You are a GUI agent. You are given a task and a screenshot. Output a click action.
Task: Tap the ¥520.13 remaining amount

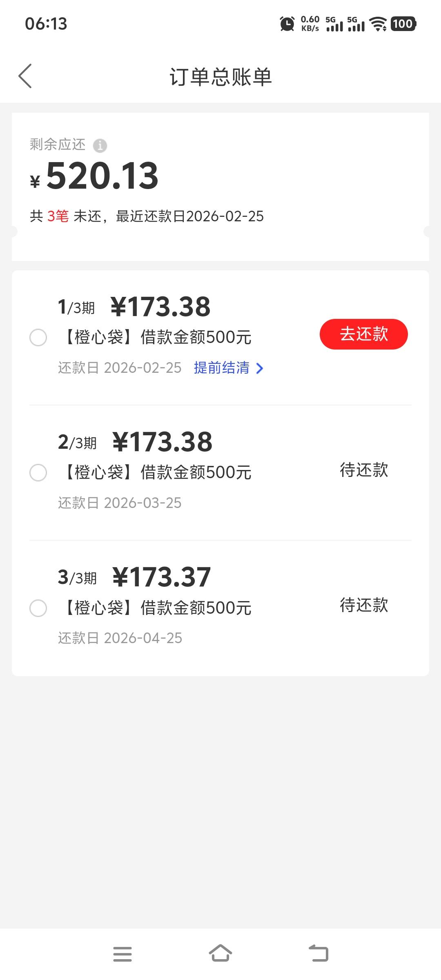click(x=102, y=176)
